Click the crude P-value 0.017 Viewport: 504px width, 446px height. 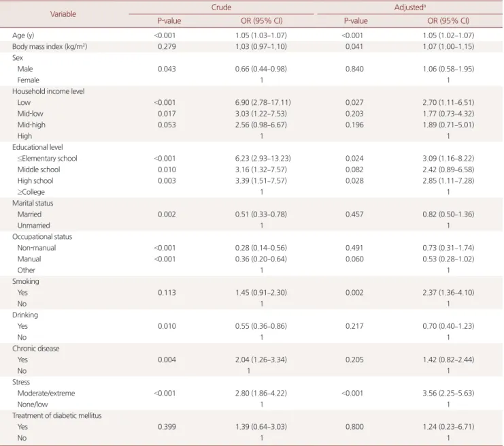[x=167, y=114]
